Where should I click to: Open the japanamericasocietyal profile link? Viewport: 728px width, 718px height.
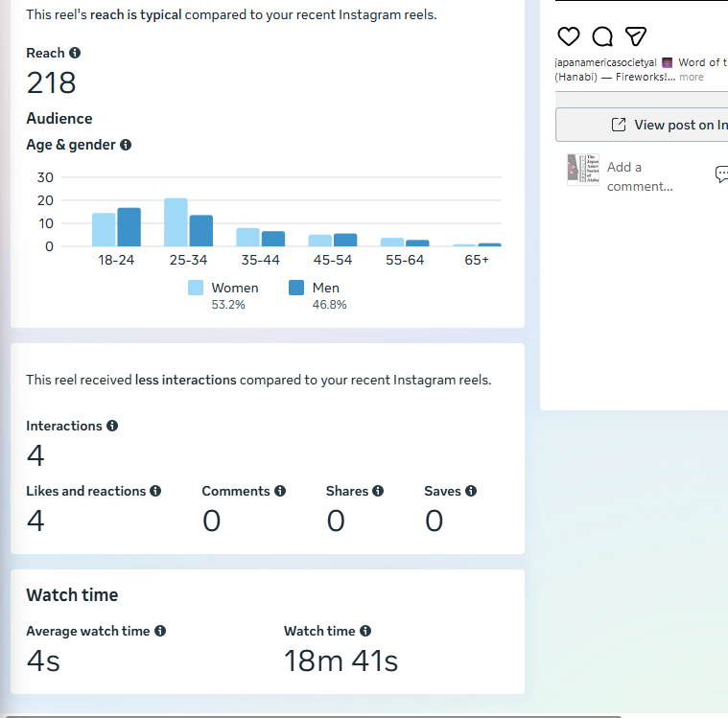pos(605,62)
